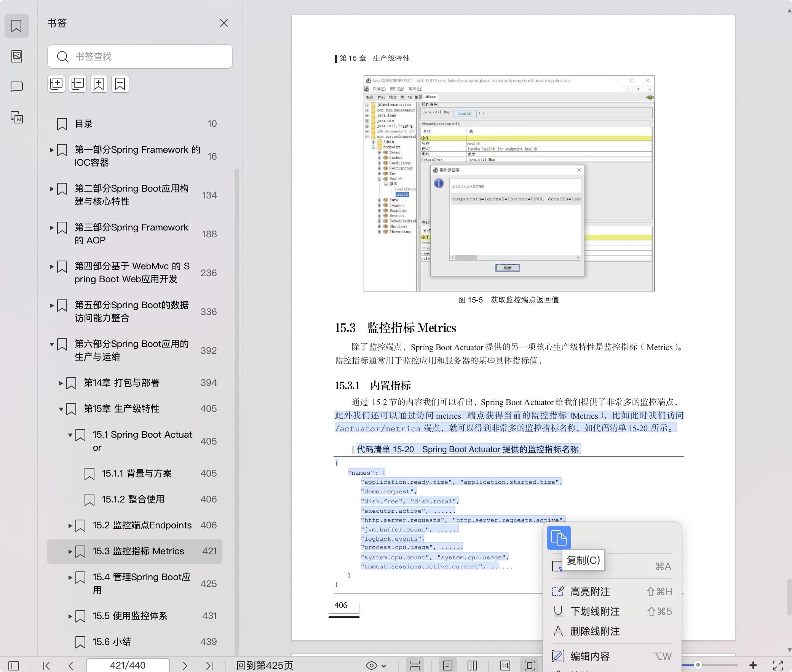Image resolution: width=792 pixels, height=672 pixels.
Task: Click 回到第425页 link in status bar
Action: click(265, 666)
